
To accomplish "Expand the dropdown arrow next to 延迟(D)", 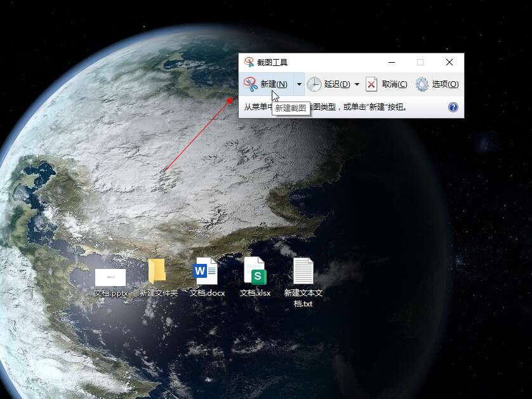I will [357, 84].
